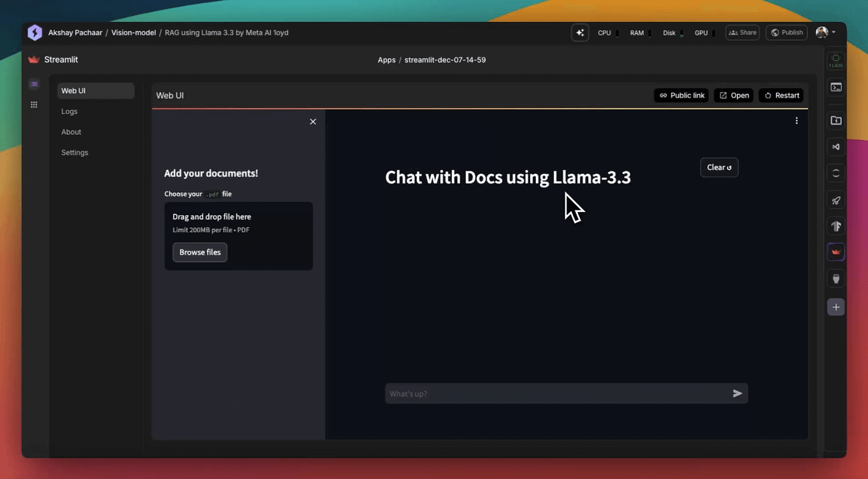Open the Settings section
The height and width of the screenshot is (479, 868).
pyautogui.click(x=75, y=153)
